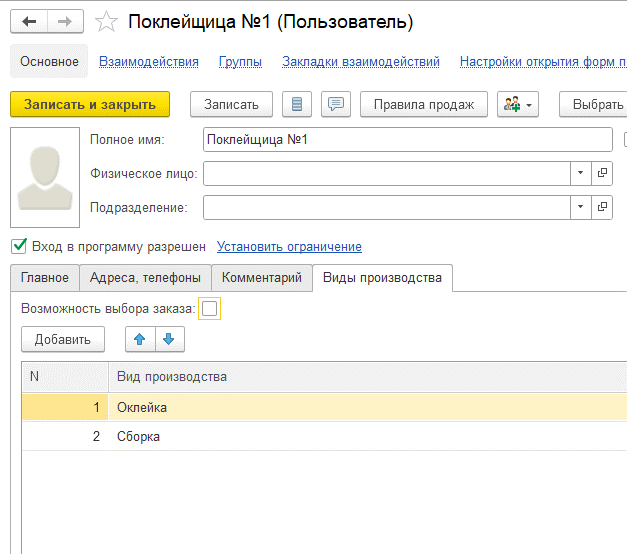Open the report list icon button
627x554 pixels.
point(297,104)
